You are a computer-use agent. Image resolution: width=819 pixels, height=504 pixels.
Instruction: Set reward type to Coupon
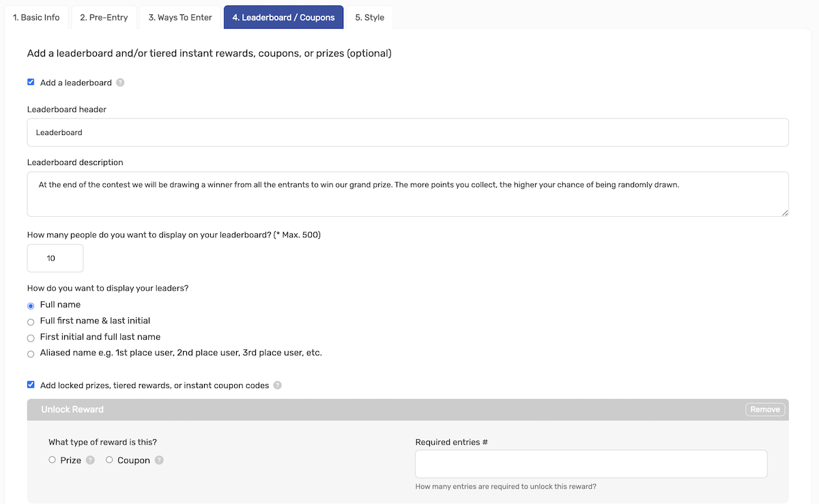[x=109, y=460]
